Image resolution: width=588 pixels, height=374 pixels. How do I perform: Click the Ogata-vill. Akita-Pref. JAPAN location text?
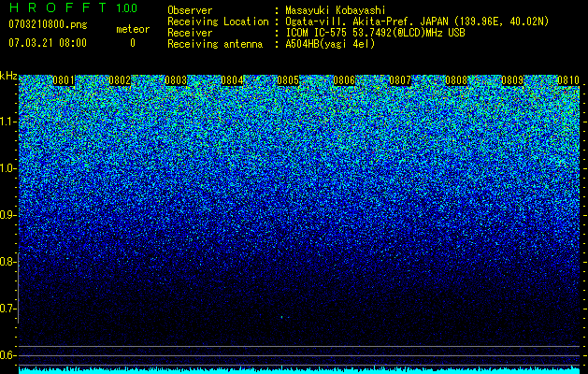(x=417, y=22)
